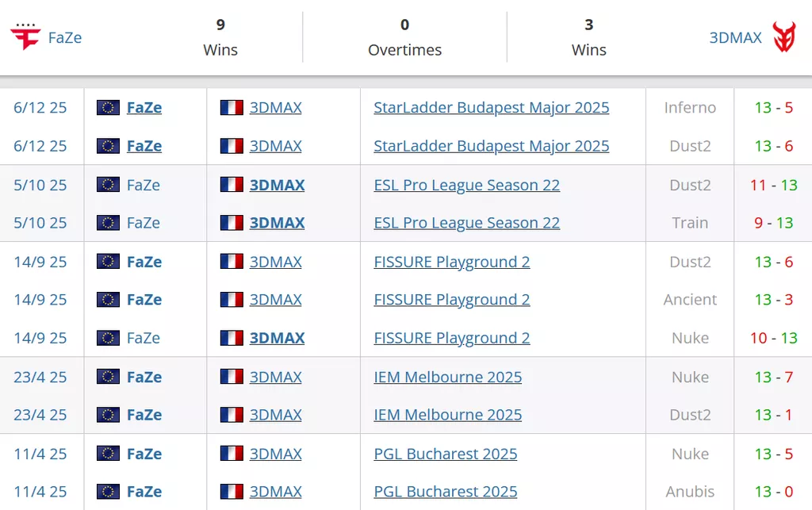812x510 pixels.
Task: Open StarLadder Budapest Major 2025 Inferno event
Action: [x=491, y=108]
